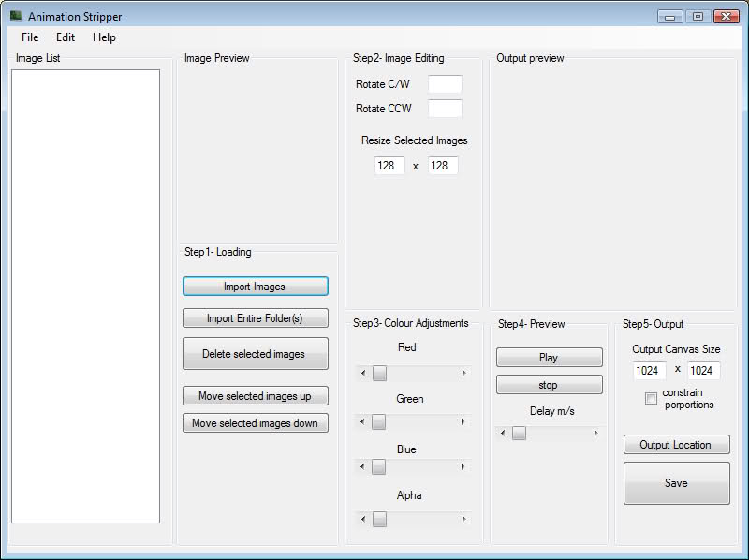Click the Rotate C/W input field
The height and width of the screenshot is (560, 749).
click(x=445, y=84)
